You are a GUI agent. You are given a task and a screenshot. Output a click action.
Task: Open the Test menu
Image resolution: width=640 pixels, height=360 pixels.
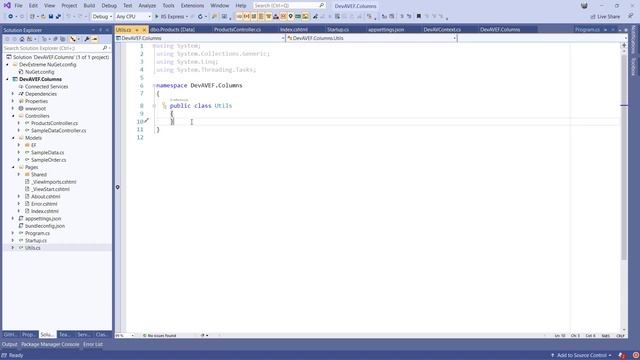point(128,6)
